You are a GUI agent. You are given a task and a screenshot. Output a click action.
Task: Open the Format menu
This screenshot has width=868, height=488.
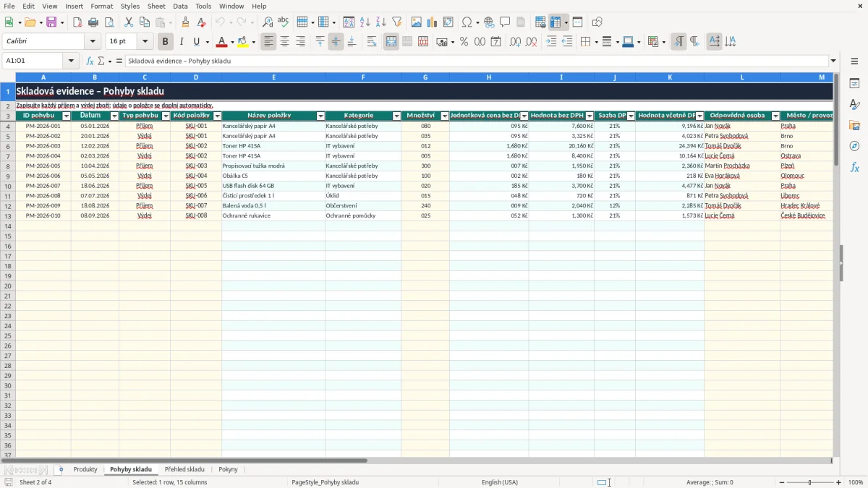pos(101,6)
